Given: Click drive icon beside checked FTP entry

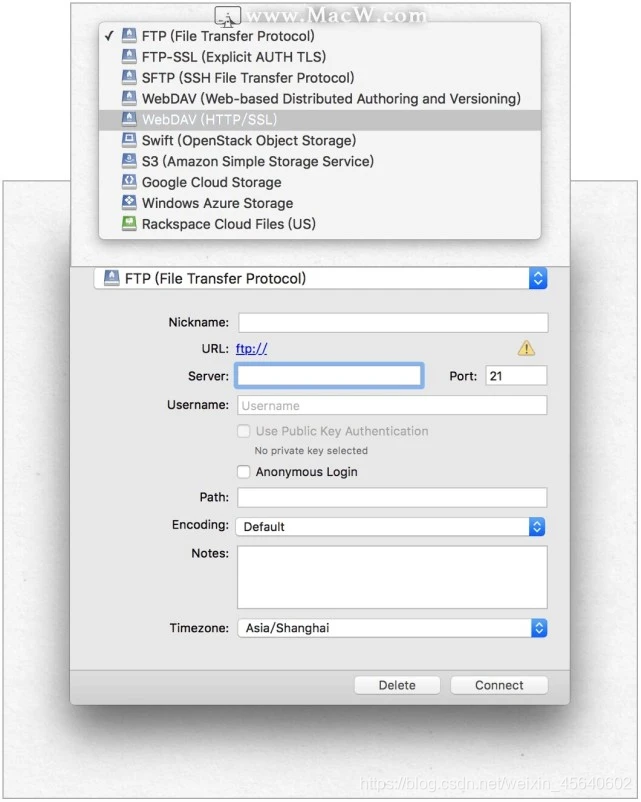Looking at the screenshot, I should [x=129, y=35].
